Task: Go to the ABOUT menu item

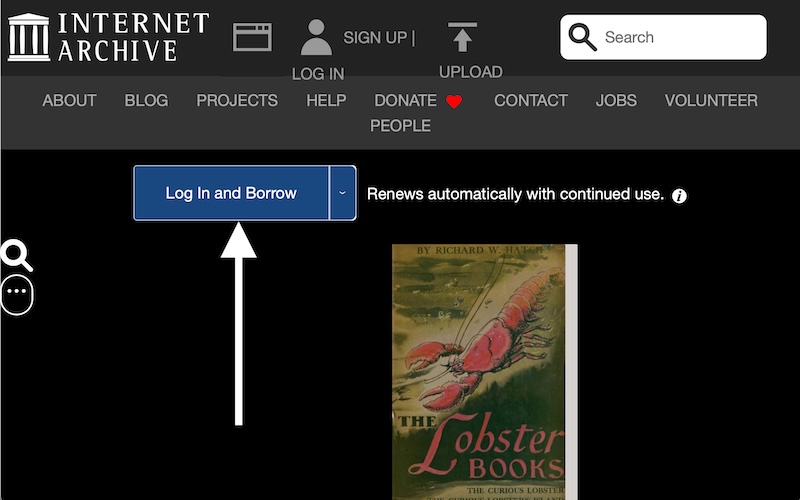Action: click(x=69, y=100)
